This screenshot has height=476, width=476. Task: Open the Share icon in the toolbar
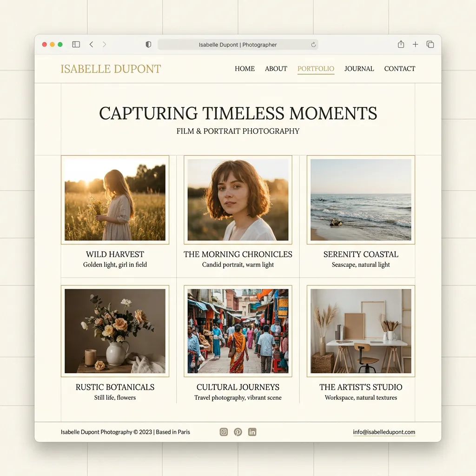(x=401, y=44)
